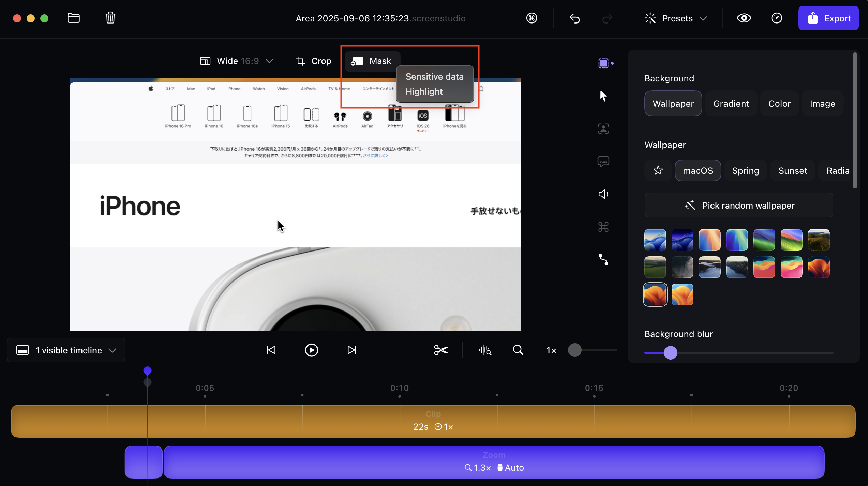
Task: Adjust the timeline zoom slider handle
Action: pos(574,350)
